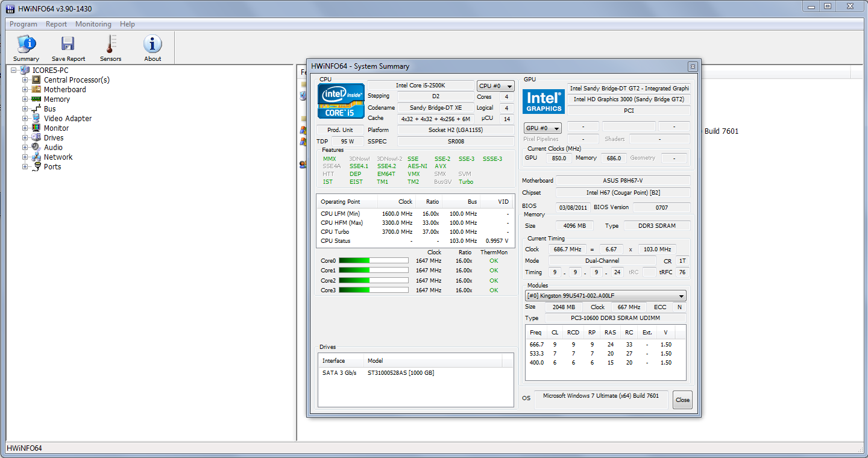Click the Intel Core i5 badge in CPU section
This screenshot has width=868, height=458.
point(341,101)
